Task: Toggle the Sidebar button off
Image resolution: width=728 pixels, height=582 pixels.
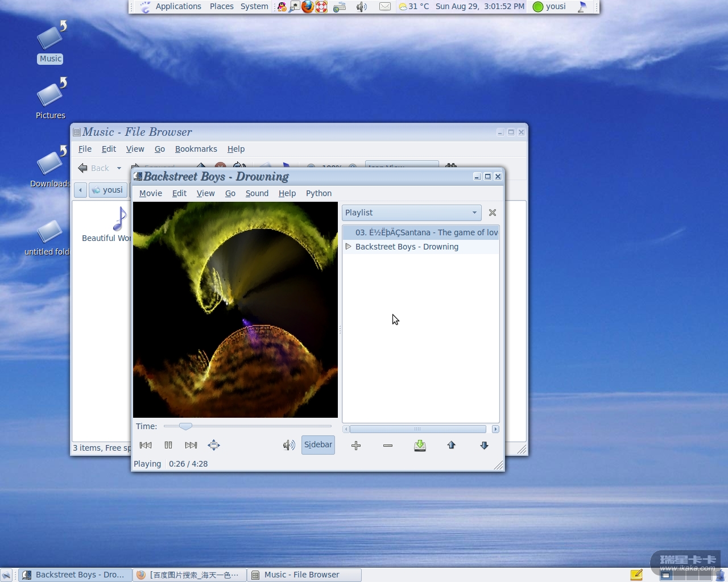Action: 318,445
